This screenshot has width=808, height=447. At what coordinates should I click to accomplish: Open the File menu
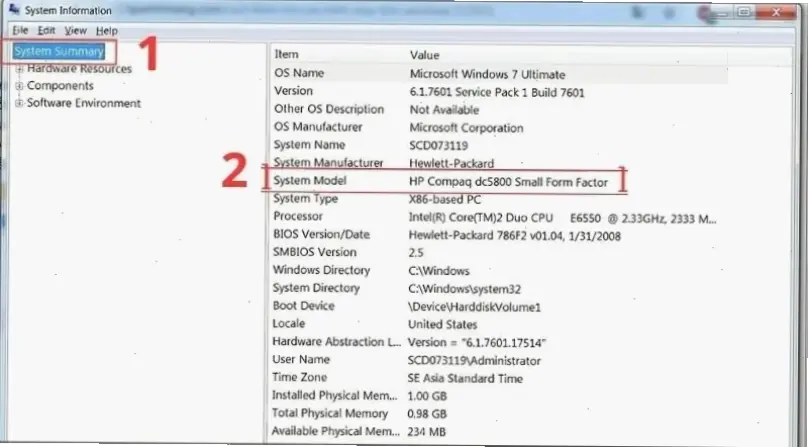coord(20,30)
